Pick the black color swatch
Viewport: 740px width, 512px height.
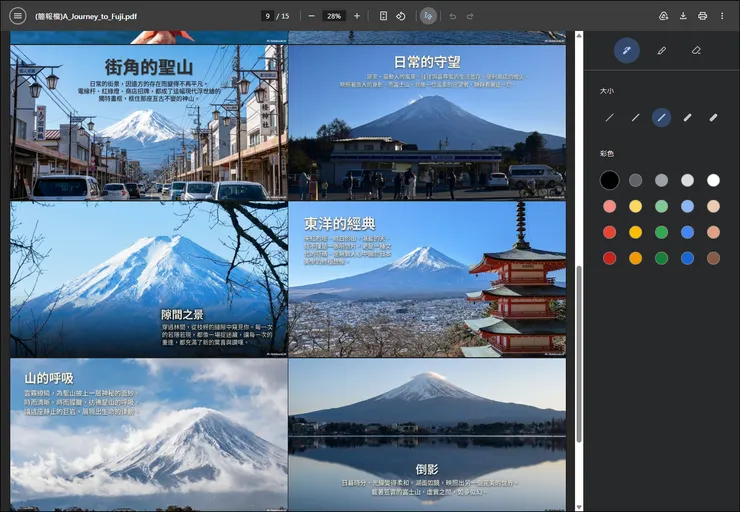[609, 180]
